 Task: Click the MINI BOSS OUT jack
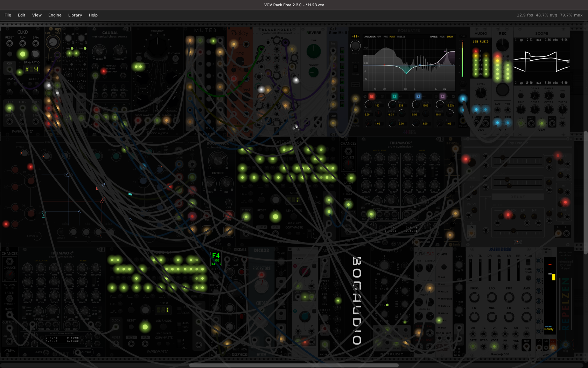526,346
